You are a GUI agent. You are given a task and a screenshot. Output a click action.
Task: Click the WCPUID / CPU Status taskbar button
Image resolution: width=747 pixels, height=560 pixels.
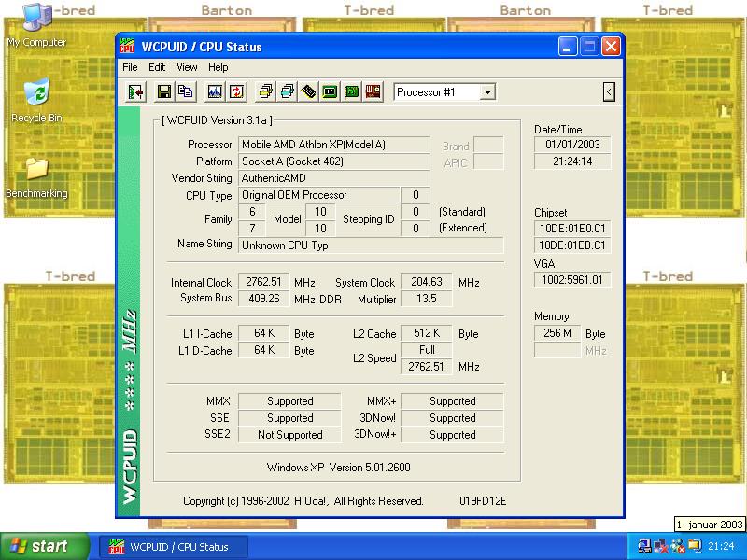point(174,547)
